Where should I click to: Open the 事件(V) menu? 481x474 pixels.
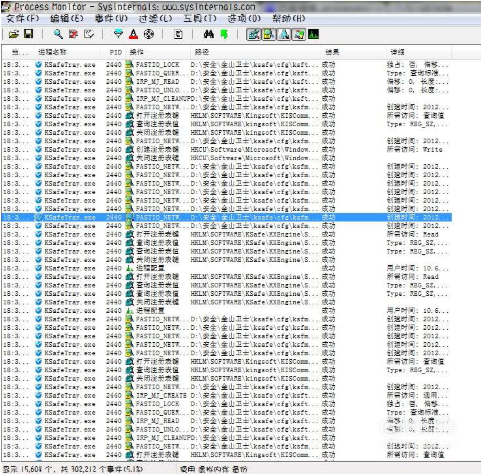[x=111, y=18]
